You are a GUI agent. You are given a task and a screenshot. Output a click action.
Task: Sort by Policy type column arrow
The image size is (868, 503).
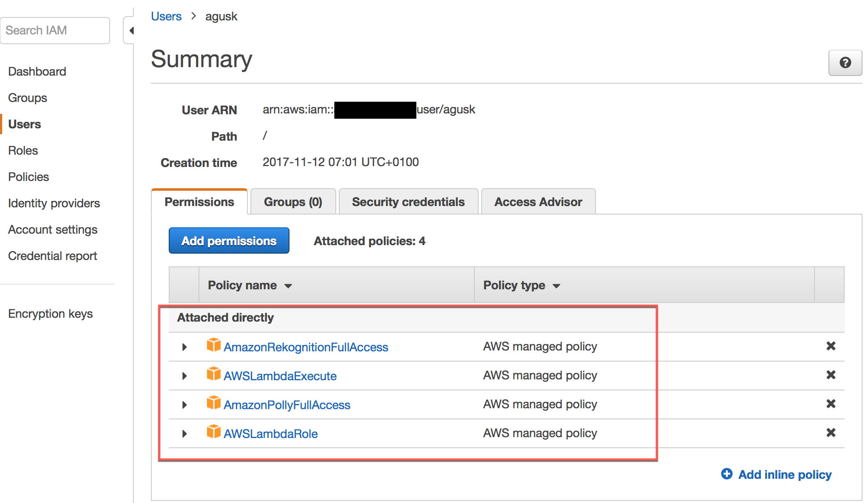[556, 286]
